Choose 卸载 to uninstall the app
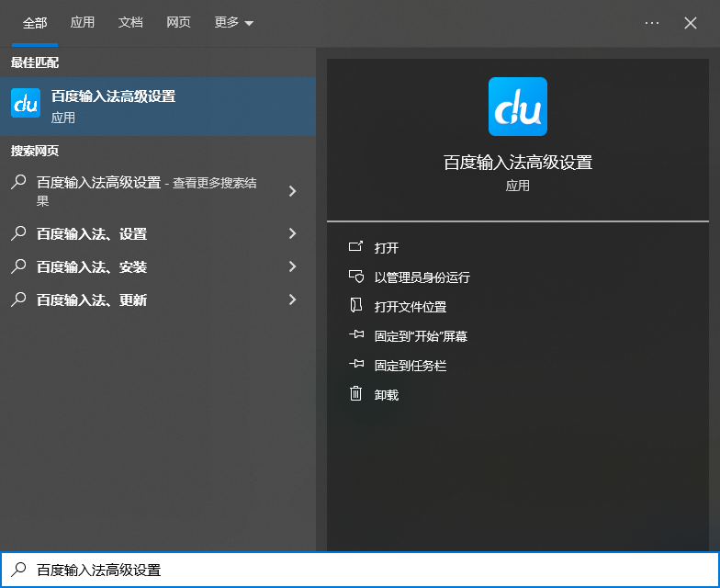Image resolution: width=720 pixels, height=588 pixels. [386, 395]
